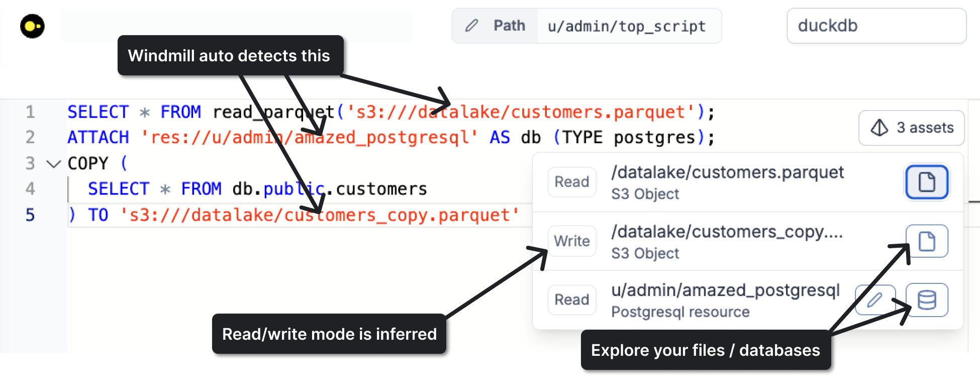The height and width of the screenshot is (392, 980).
Task: Toggle Read mode badge for customers.parquet
Action: 571,182
